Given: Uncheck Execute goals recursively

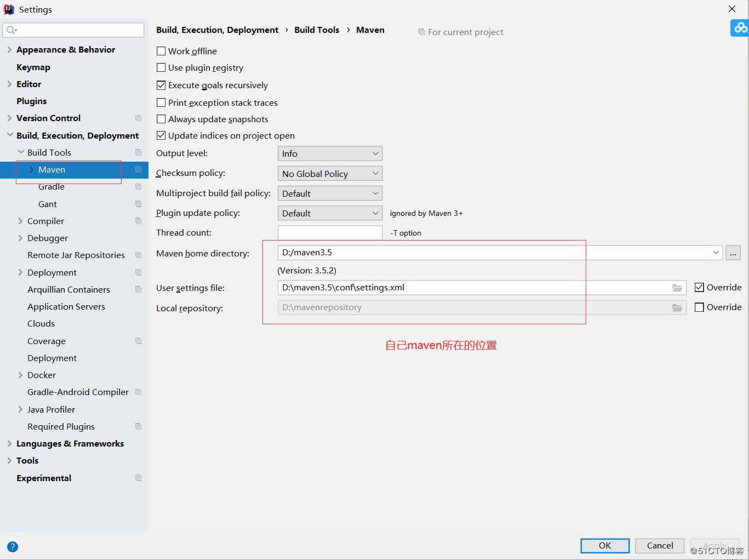Looking at the screenshot, I should (x=161, y=85).
